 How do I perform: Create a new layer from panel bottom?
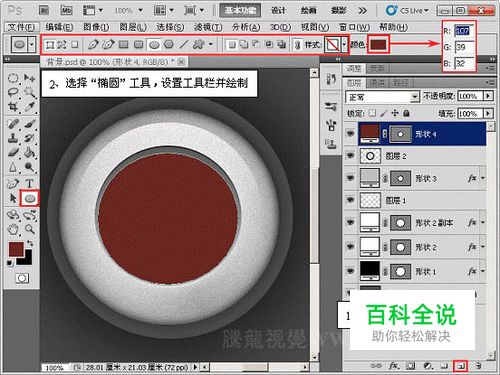click(x=461, y=366)
